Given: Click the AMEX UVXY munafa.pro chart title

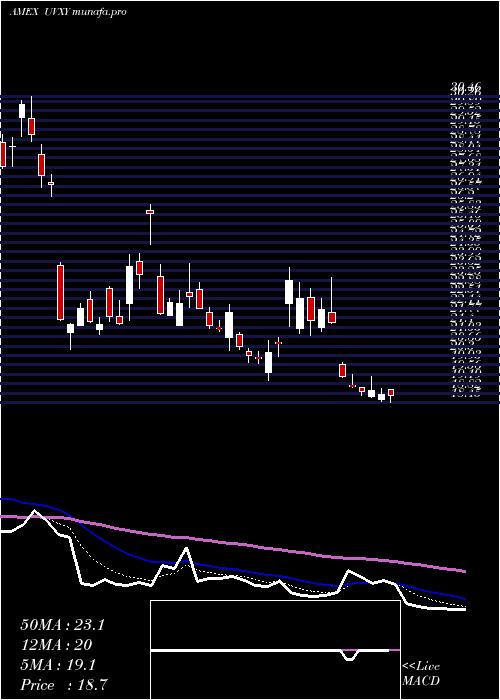Looking at the screenshot, I should [x=68, y=12].
